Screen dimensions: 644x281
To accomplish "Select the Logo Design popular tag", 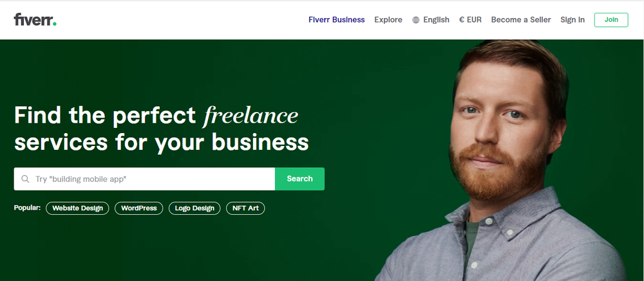I will pos(194,208).
